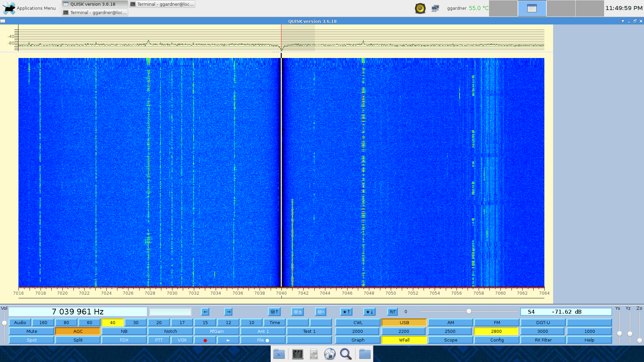Screen dimensions: 644x362
Task: Click the favorites star-down button
Action: (369, 312)
